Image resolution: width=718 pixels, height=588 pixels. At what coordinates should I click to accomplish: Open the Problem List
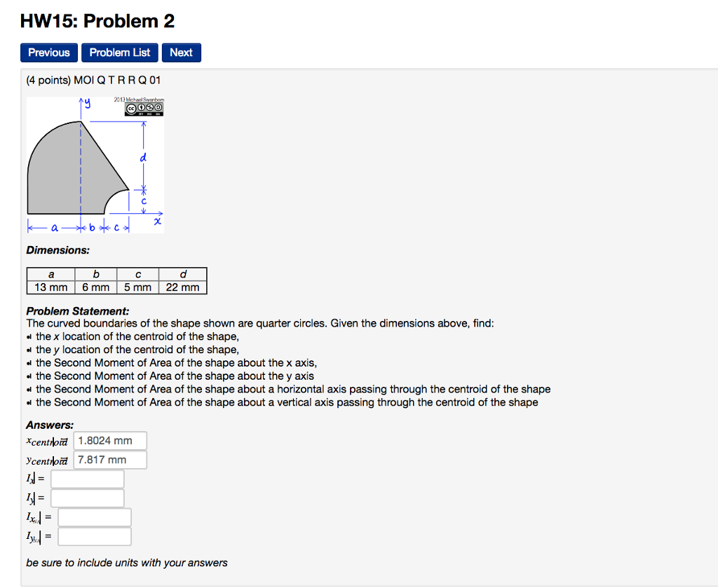click(x=119, y=52)
